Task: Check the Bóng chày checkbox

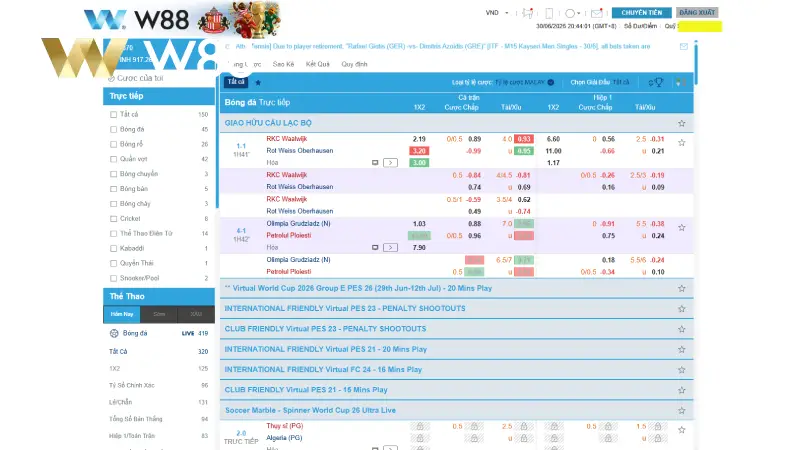Action: pyautogui.click(x=113, y=204)
